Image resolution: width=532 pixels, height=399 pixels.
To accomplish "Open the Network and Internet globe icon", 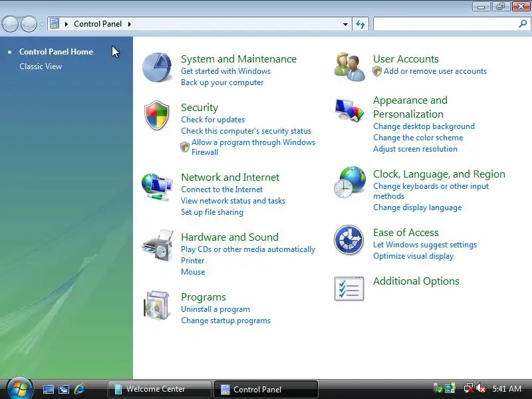I will 157,187.
